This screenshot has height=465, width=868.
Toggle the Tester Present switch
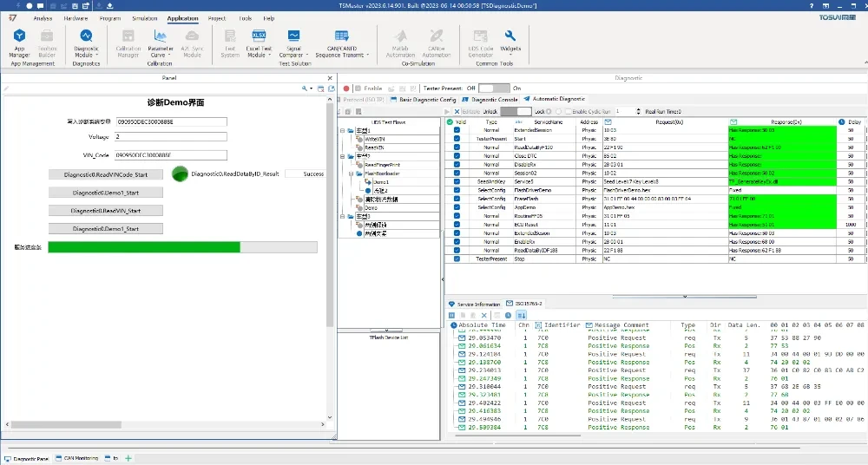click(x=494, y=88)
